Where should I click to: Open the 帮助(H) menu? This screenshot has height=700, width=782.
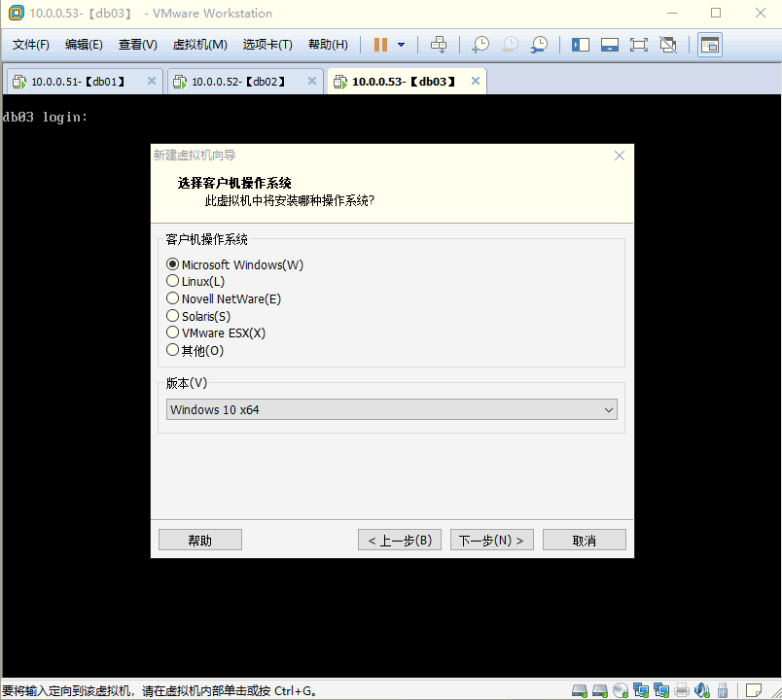[328, 45]
